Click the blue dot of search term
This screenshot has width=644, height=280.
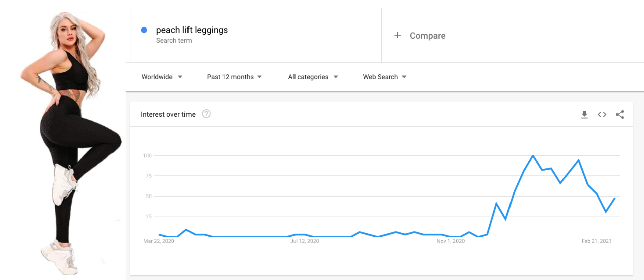(144, 30)
